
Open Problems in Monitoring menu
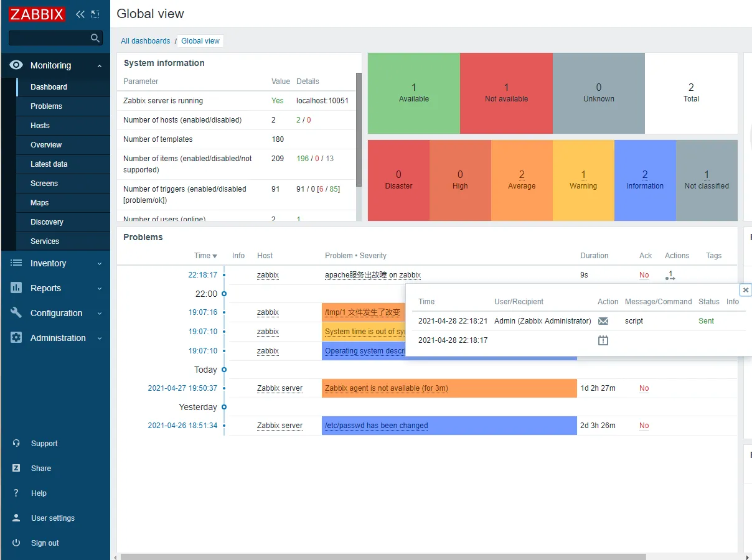coord(63,106)
